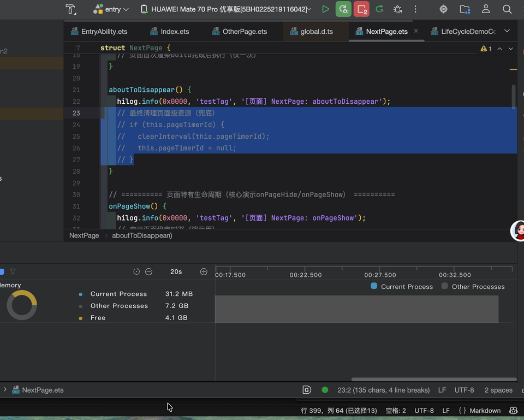Zoom out the timeline with minus icon
The image size is (524, 420).
click(x=148, y=271)
